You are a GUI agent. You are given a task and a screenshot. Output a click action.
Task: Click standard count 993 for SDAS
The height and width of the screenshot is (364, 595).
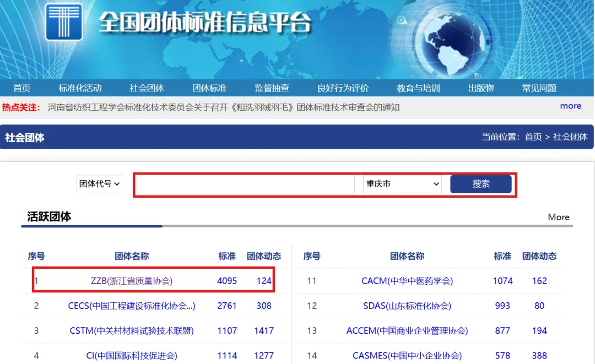(502, 306)
